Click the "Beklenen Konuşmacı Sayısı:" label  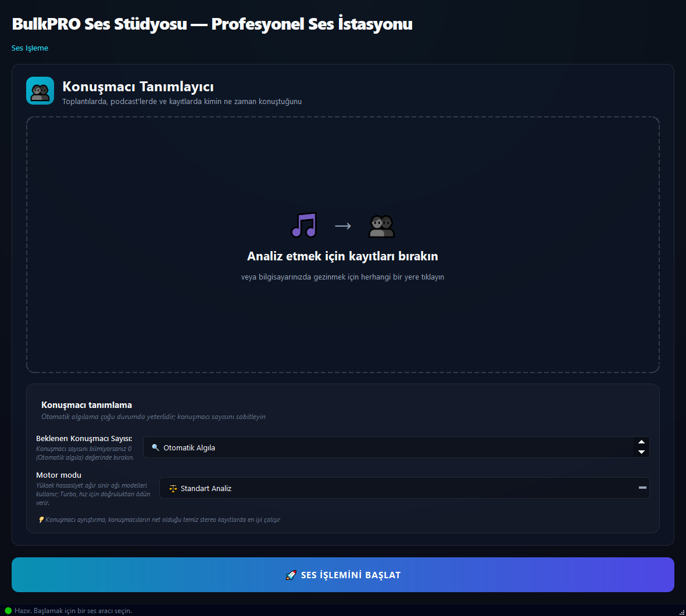[x=84, y=439]
